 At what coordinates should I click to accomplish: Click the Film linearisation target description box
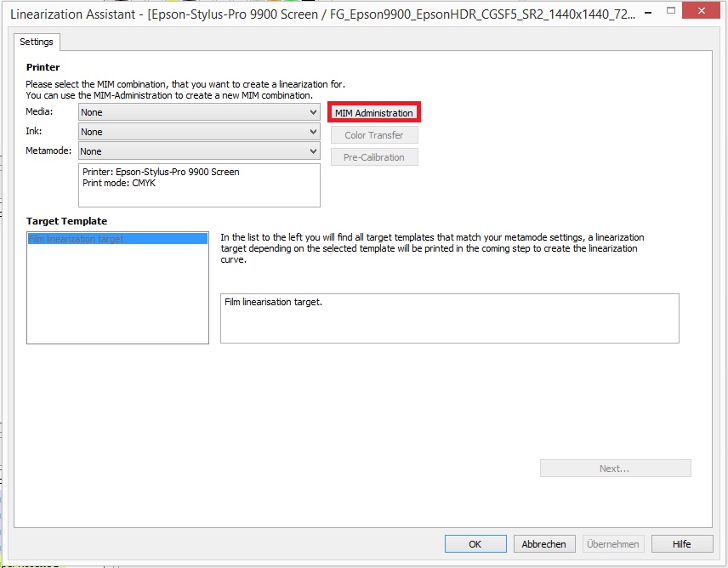pos(449,318)
